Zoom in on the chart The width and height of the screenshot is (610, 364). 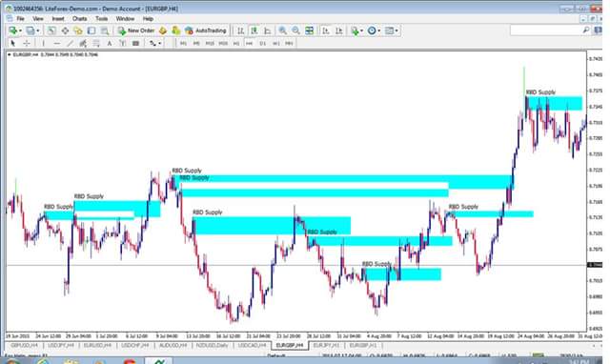click(282, 30)
